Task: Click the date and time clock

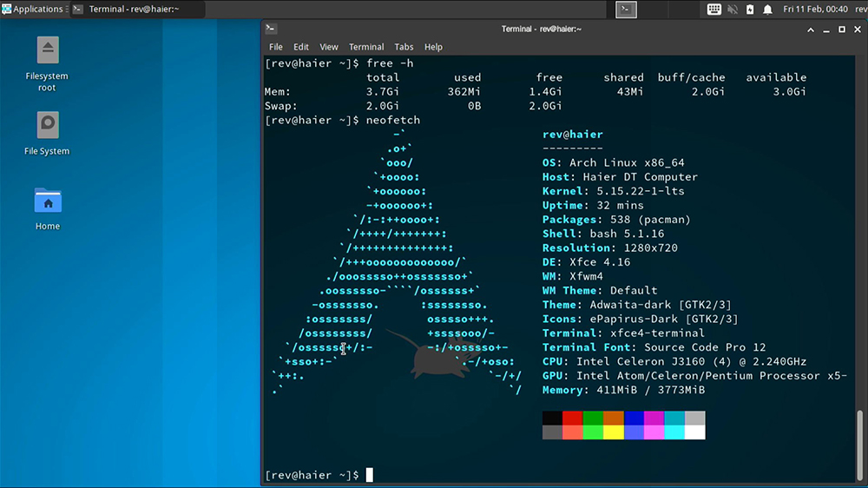Action: pyautogui.click(x=815, y=9)
